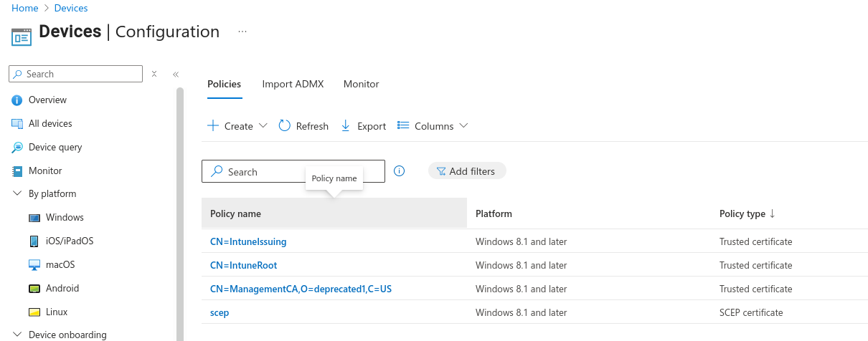Collapse the sidebar with double chevron
The width and height of the screenshot is (868, 341).
click(x=175, y=74)
